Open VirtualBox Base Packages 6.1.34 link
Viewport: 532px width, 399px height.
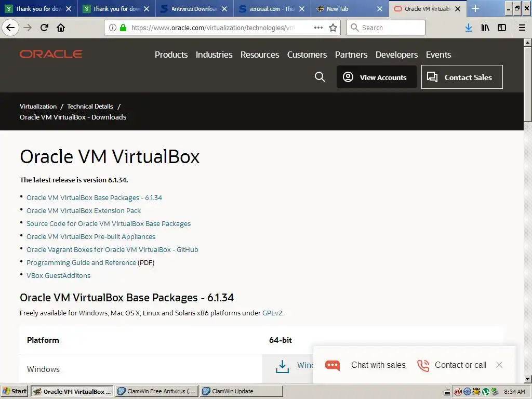click(95, 197)
